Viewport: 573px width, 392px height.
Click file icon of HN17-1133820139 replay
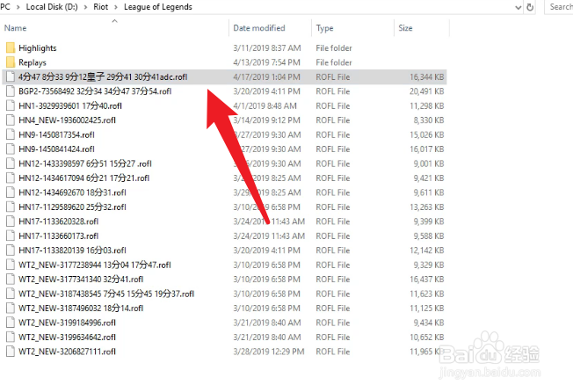pos(11,250)
